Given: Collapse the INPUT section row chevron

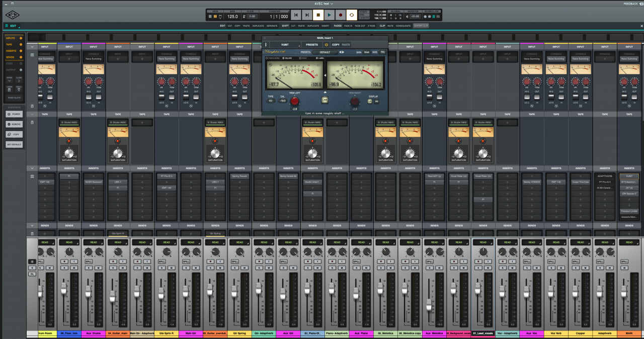Looking at the screenshot, I should (33, 47).
